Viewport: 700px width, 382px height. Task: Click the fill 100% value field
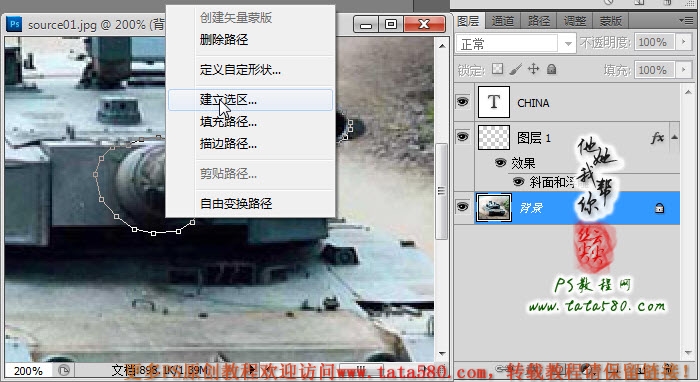point(654,70)
